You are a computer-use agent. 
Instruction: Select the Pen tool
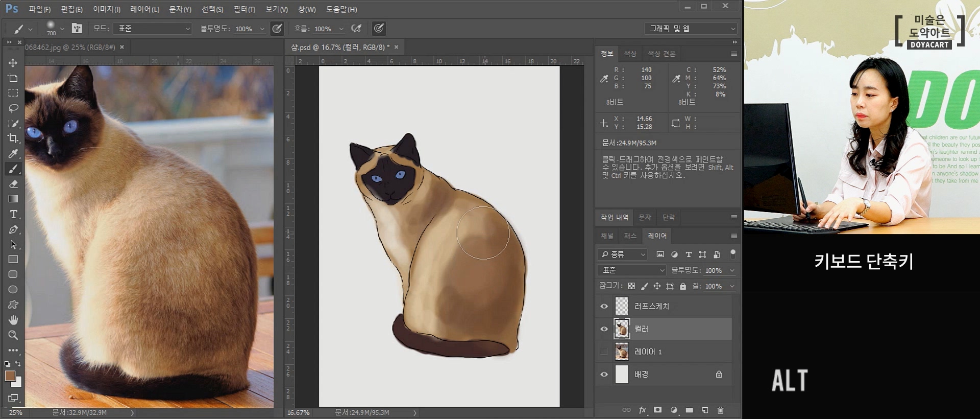pos(13,229)
